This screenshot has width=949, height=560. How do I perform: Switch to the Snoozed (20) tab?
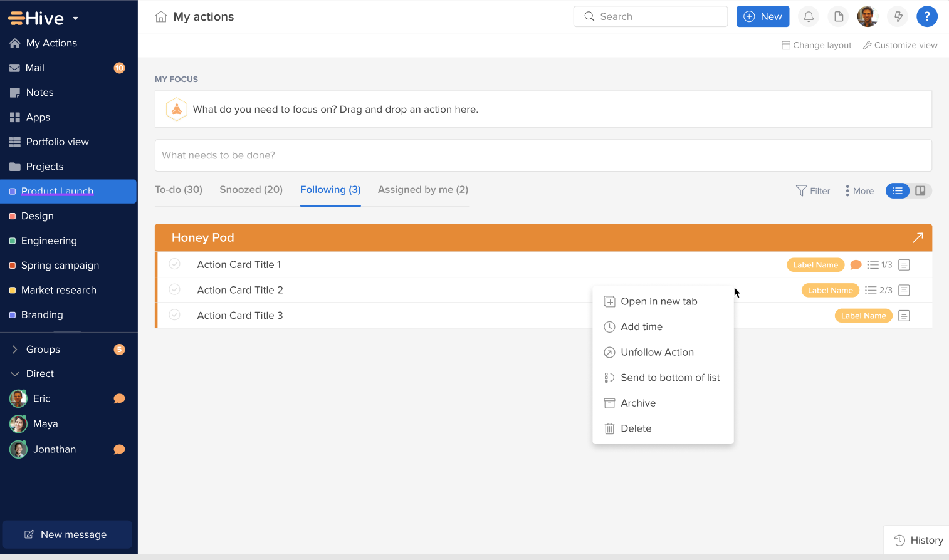coord(251,190)
